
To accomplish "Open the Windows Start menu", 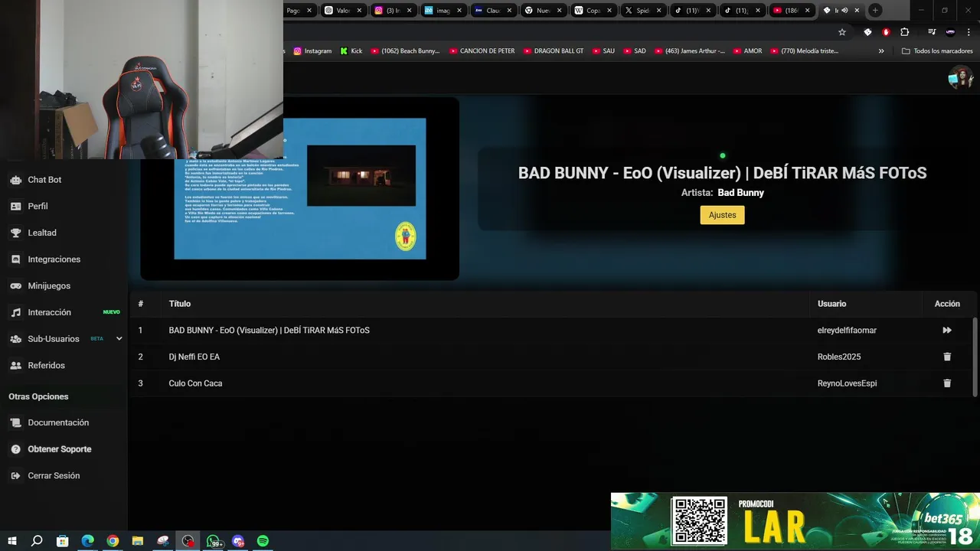I will (12, 541).
